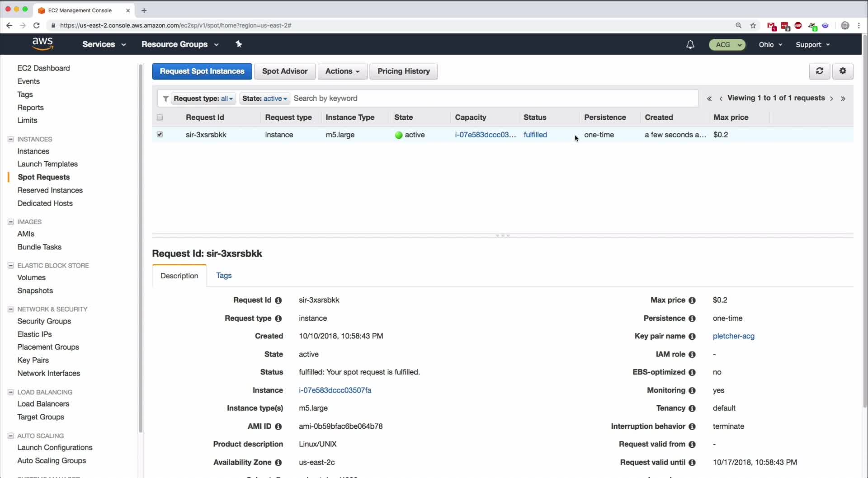Open browser zoom indicator icon
Screen dimensions: 868x478
pos(738,25)
